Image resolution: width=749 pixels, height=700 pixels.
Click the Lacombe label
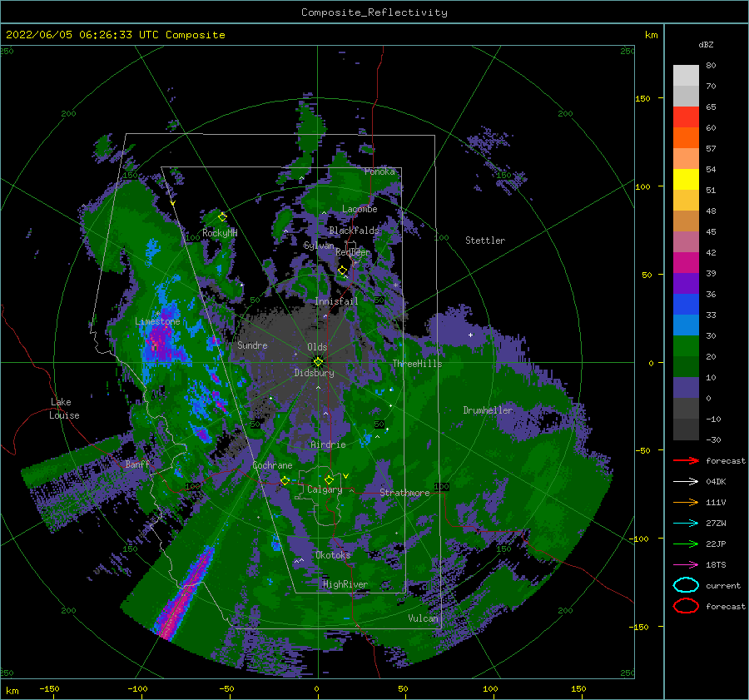(x=360, y=209)
